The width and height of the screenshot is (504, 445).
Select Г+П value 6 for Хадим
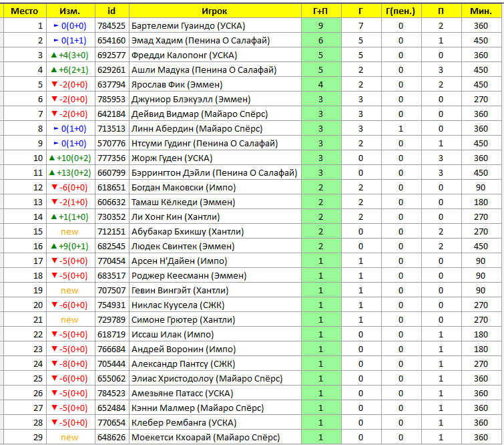click(321, 41)
